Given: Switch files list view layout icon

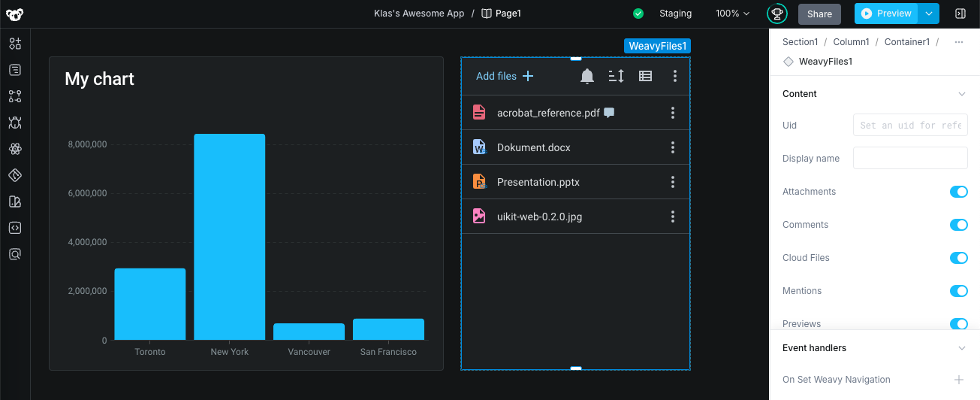Looking at the screenshot, I should (x=645, y=76).
